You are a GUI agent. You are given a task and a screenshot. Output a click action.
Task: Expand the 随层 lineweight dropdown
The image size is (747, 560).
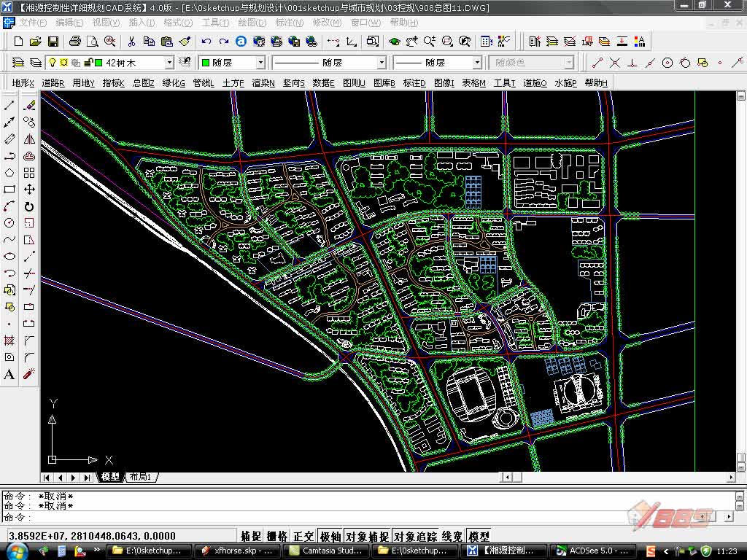[476, 63]
